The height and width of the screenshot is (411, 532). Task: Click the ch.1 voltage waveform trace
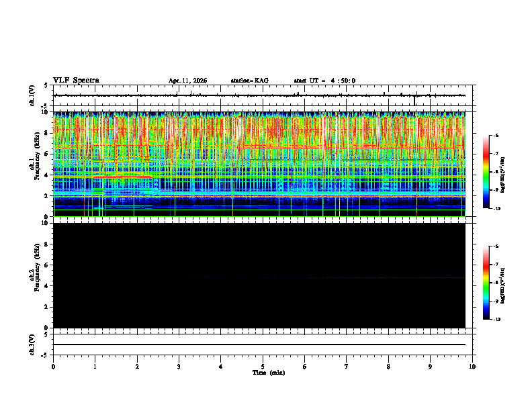coord(259,95)
